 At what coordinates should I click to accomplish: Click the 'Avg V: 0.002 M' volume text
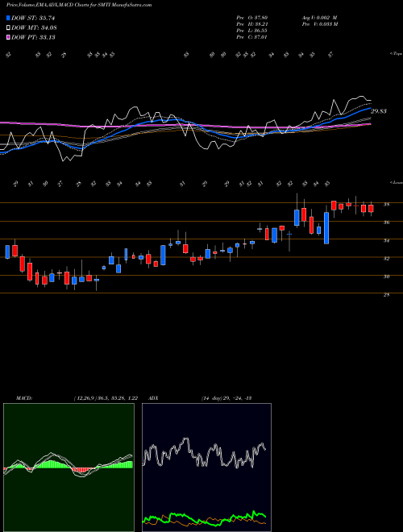tap(319, 18)
